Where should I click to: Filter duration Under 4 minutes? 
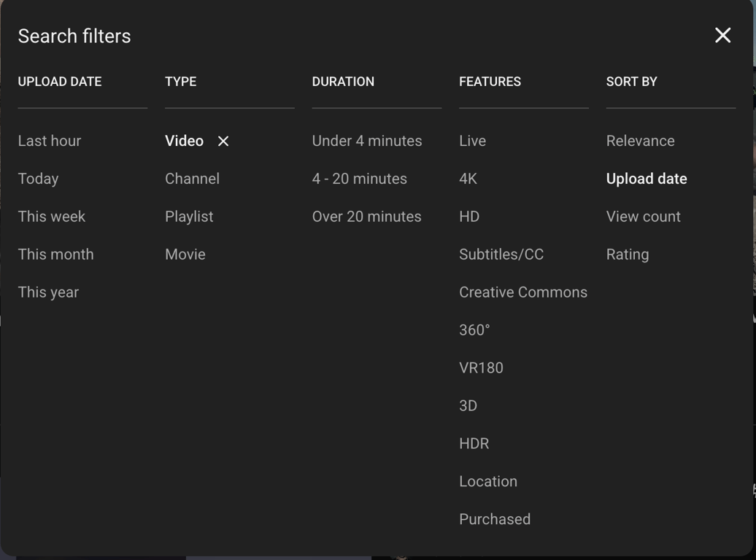tap(367, 141)
